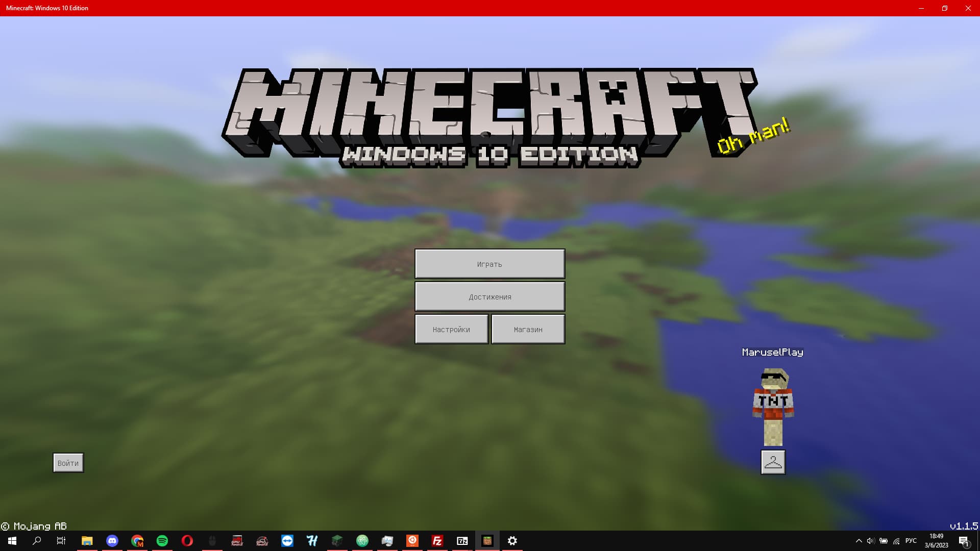Click the dark mouse utility taskbar icon

[212, 541]
